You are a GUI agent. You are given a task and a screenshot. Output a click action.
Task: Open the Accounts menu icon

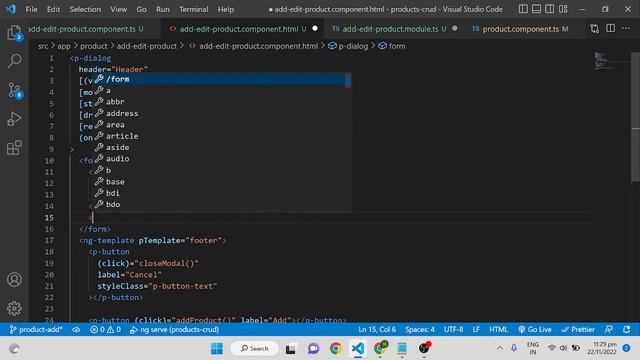(x=14, y=280)
